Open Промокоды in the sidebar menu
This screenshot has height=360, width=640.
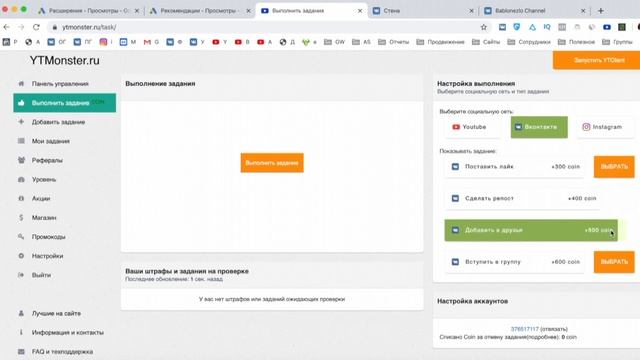[x=49, y=237]
